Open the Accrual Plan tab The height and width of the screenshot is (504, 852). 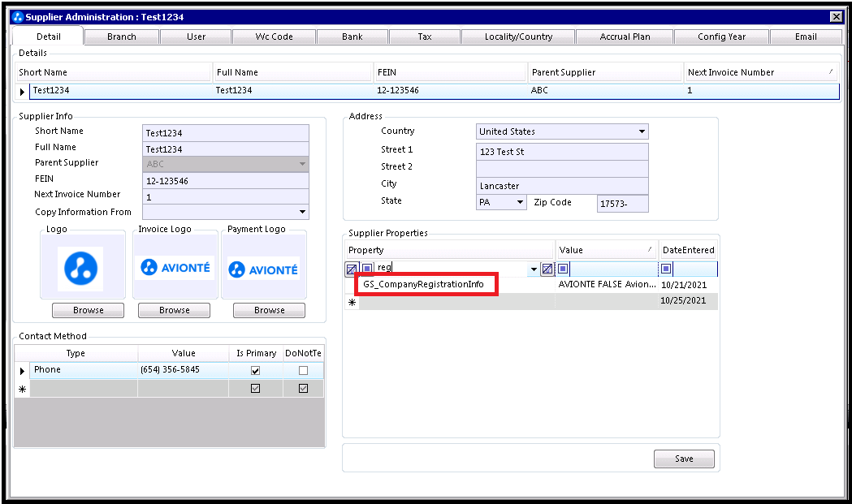[625, 37]
